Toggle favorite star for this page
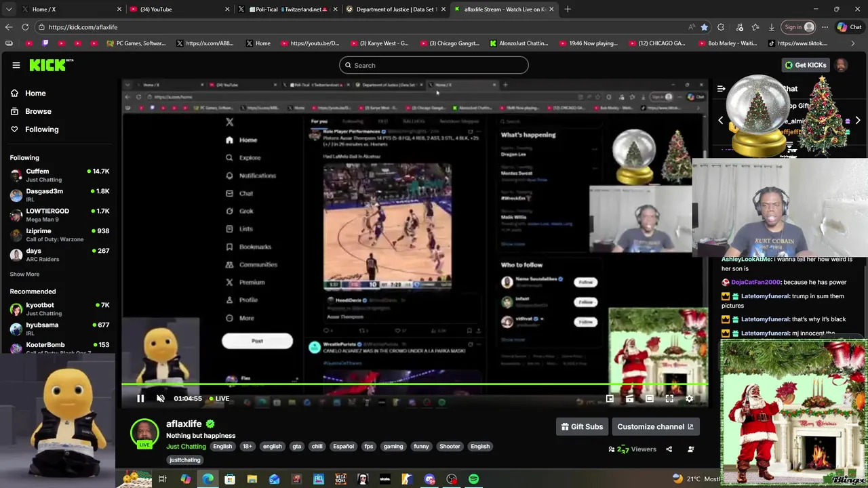 click(704, 27)
